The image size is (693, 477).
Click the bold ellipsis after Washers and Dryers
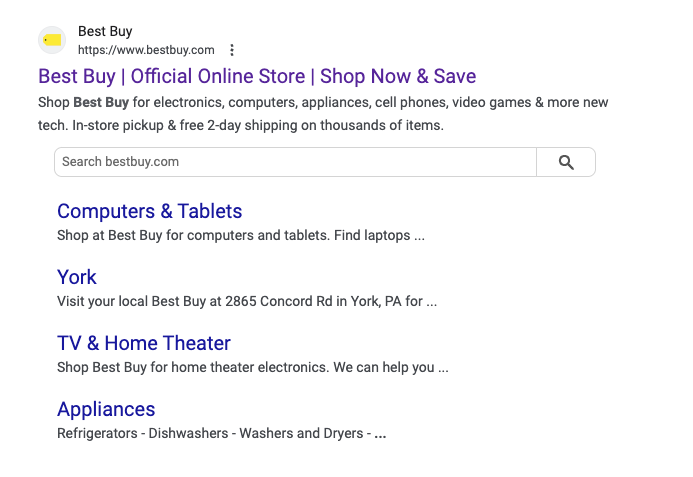click(x=380, y=435)
